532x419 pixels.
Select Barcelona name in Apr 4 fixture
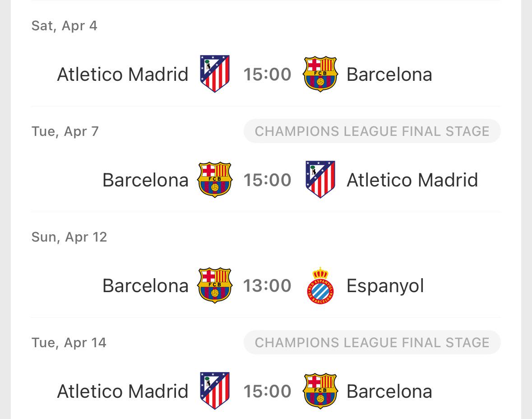tap(389, 74)
